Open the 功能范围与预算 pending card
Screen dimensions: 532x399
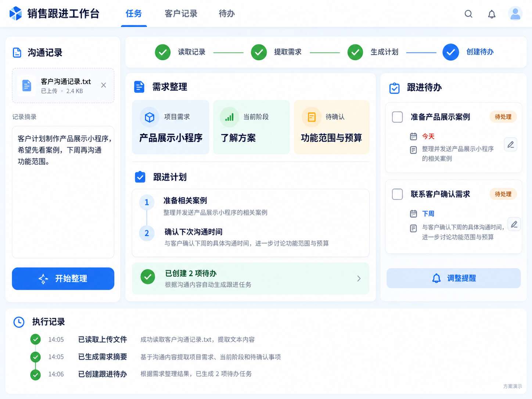click(x=332, y=127)
